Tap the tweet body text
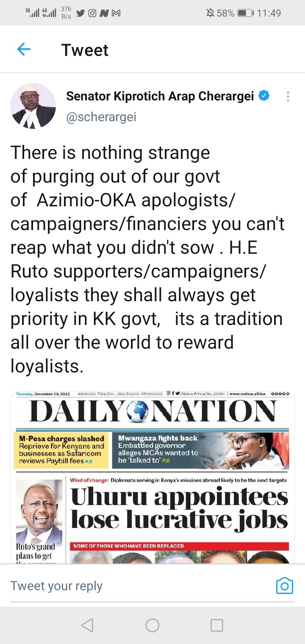305x644 pixels. [x=147, y=260]
